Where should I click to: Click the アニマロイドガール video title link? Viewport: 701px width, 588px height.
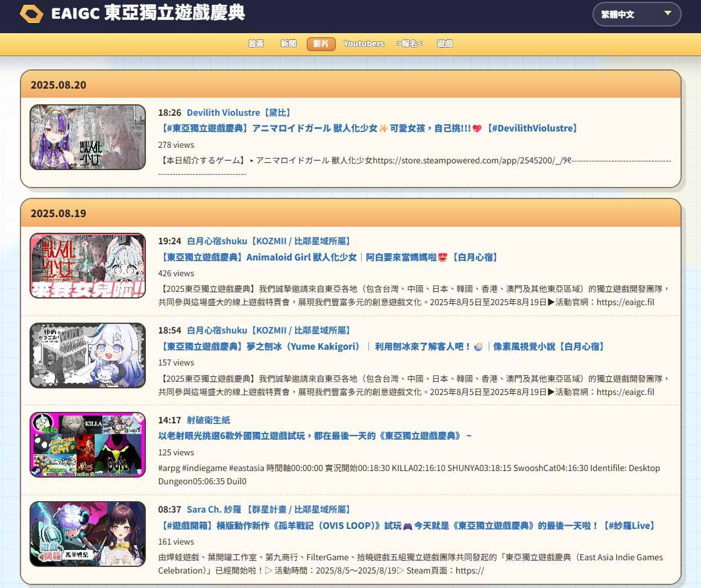pos(369,128)
